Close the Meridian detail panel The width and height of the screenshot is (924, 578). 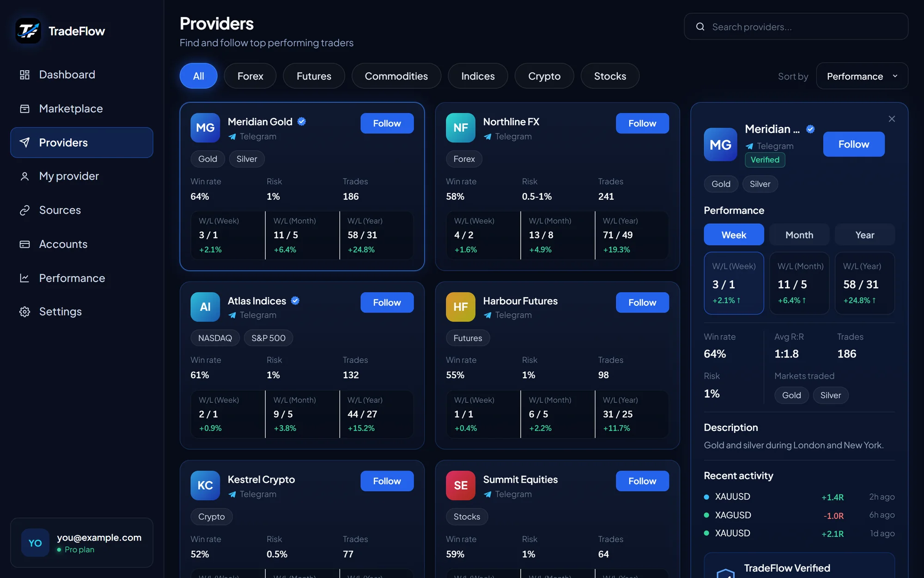pos(892,119)
